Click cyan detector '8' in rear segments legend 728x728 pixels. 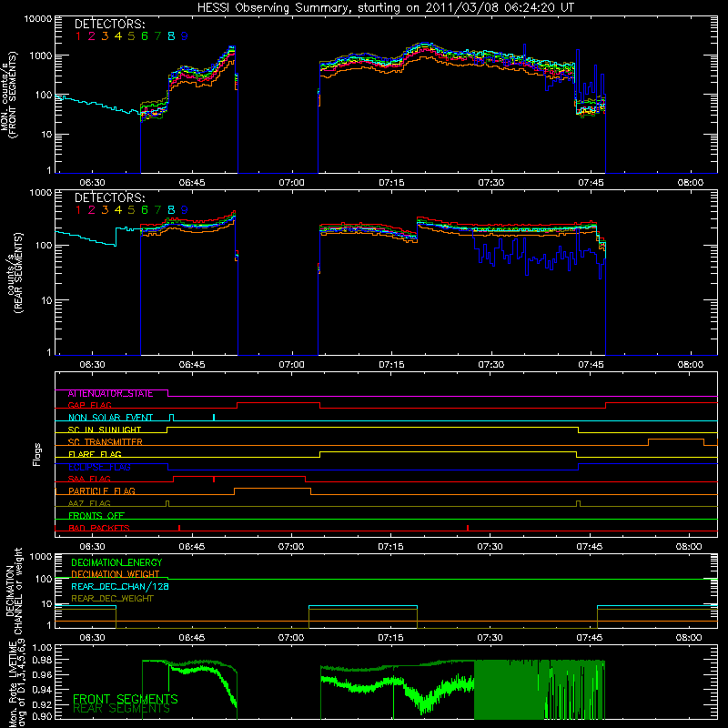pyautogui.click(x=171, y=210)
